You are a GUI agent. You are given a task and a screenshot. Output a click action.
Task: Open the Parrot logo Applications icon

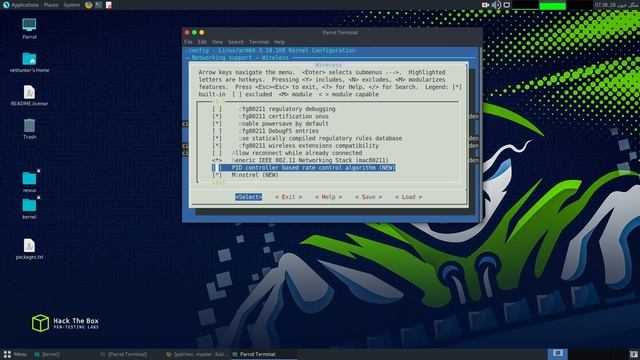tap(6, 5)
